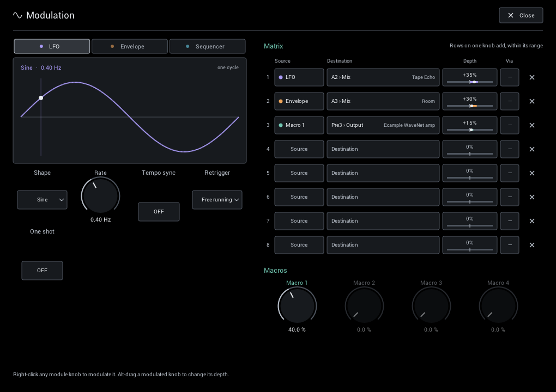
Task: Click the 0% depth slider on row 8
Action: [x=469, y=244]
